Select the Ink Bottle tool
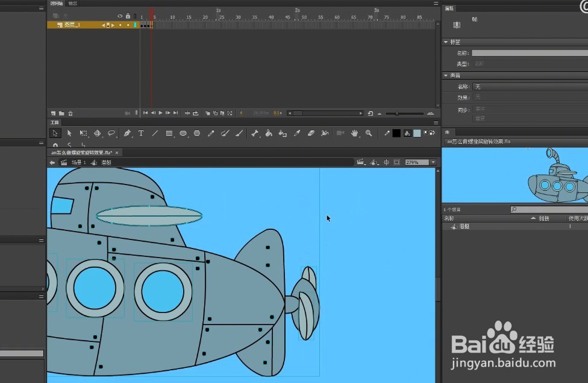588x383 pixels. click(x=283, y=133)
